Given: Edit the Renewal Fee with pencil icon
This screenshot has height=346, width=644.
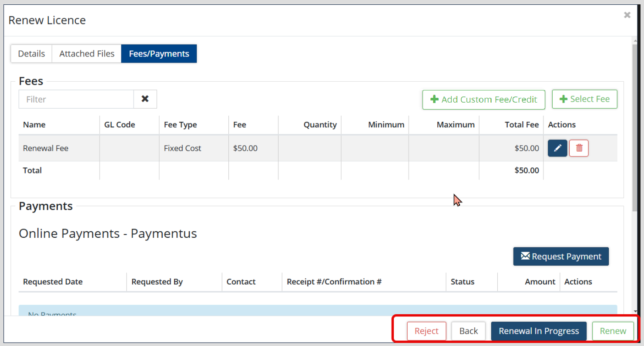Looking at the screenshot, I should 557,148.
